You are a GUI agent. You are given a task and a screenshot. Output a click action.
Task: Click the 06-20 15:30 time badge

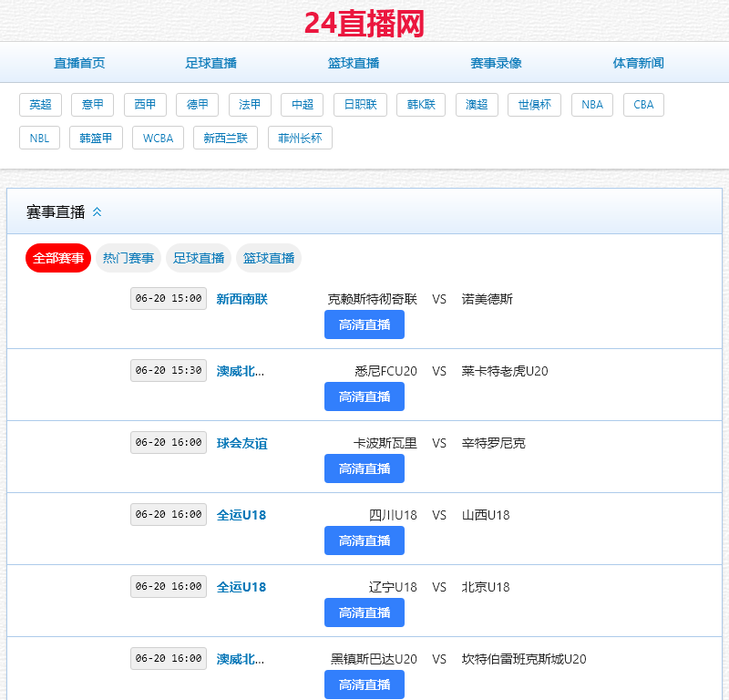click(169, 370)
